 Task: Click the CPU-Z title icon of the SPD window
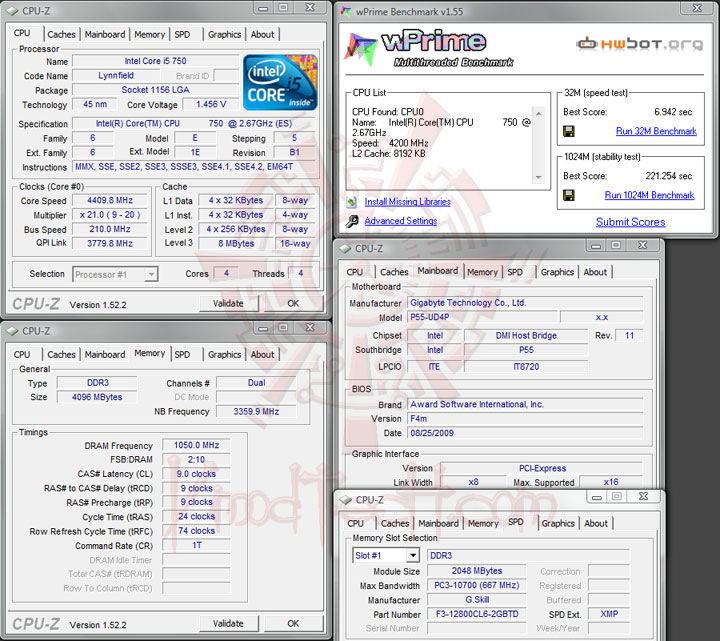tap(346, 500)
